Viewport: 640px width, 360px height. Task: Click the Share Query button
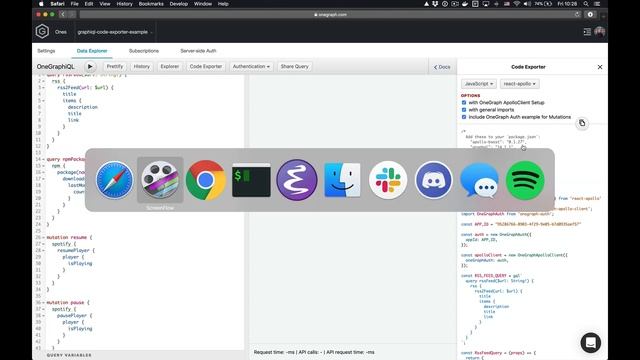(295, 67)
